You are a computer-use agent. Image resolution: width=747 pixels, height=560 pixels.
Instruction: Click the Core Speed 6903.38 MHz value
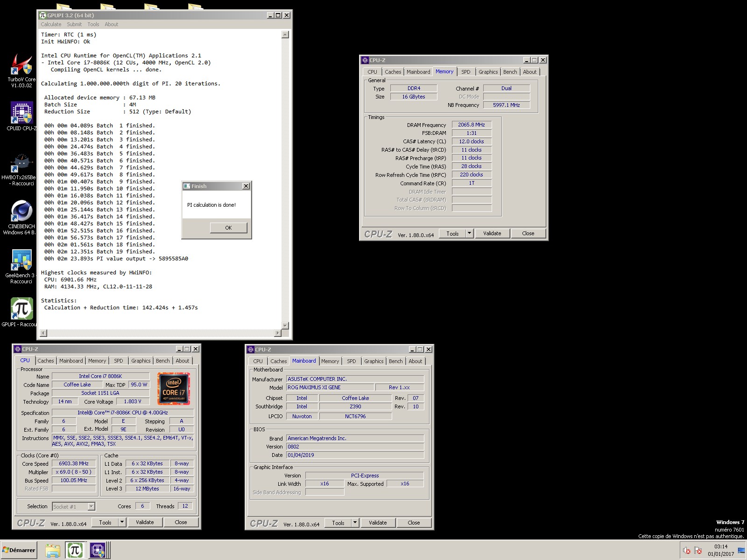tap(73, 463)
